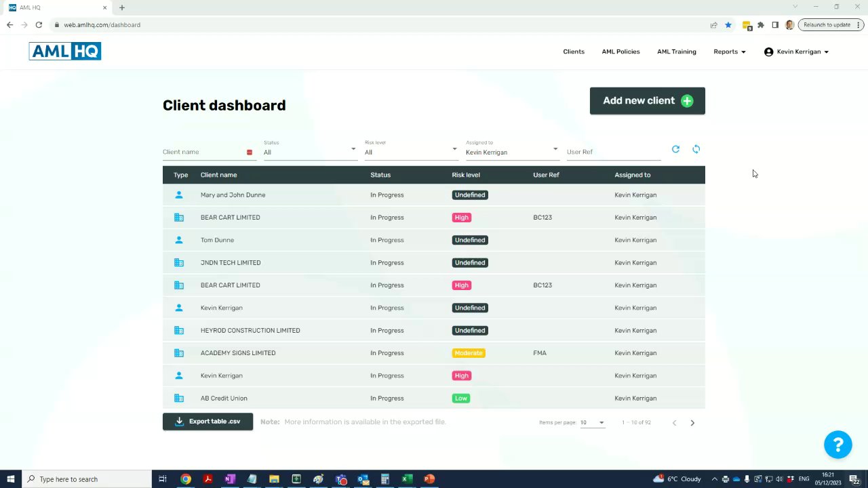Open OneNote from the taskbar
868x488 pixels.
point(230,479)
